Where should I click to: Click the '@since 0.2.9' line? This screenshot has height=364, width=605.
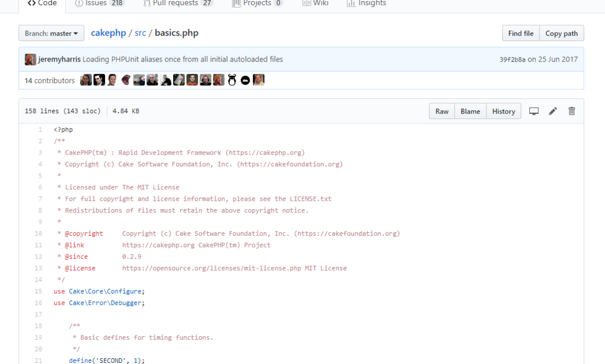pos(99,256)
